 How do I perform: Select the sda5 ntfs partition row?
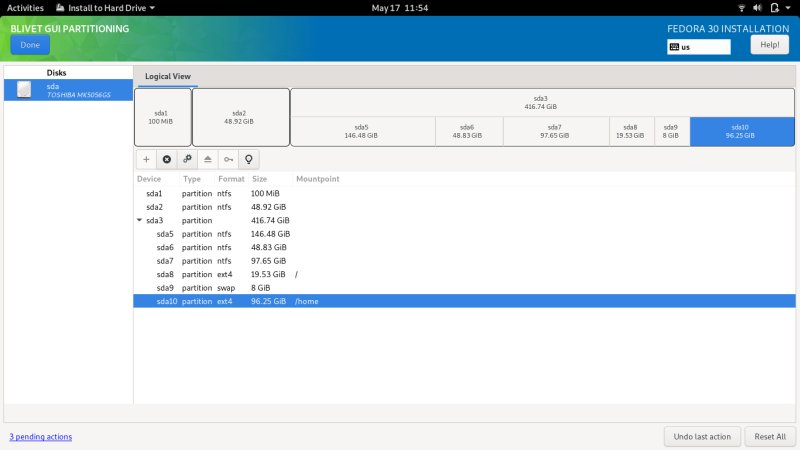[464, 234]
